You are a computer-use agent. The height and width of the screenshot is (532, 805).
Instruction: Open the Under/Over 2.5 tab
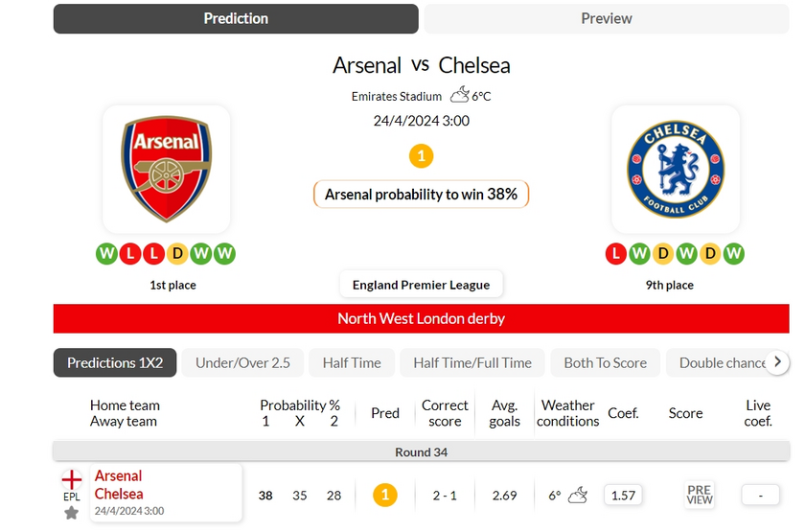click(242, 362)
